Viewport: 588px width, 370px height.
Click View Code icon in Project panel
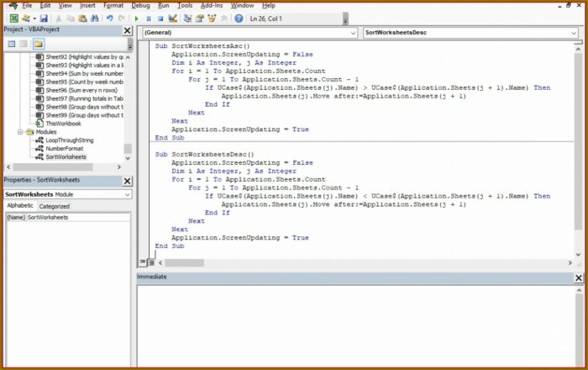click(x=12, y=44)
